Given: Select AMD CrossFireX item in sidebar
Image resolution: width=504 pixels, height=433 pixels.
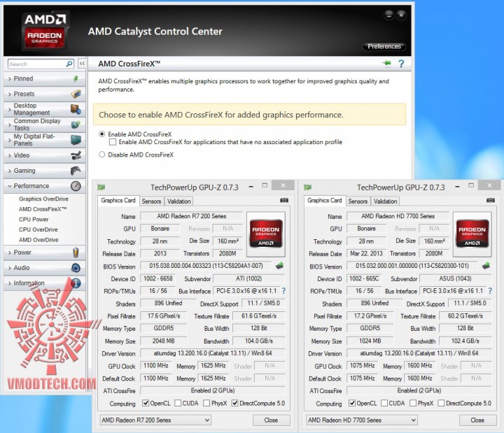Looking at the screenshot, I should coord(43,209).
